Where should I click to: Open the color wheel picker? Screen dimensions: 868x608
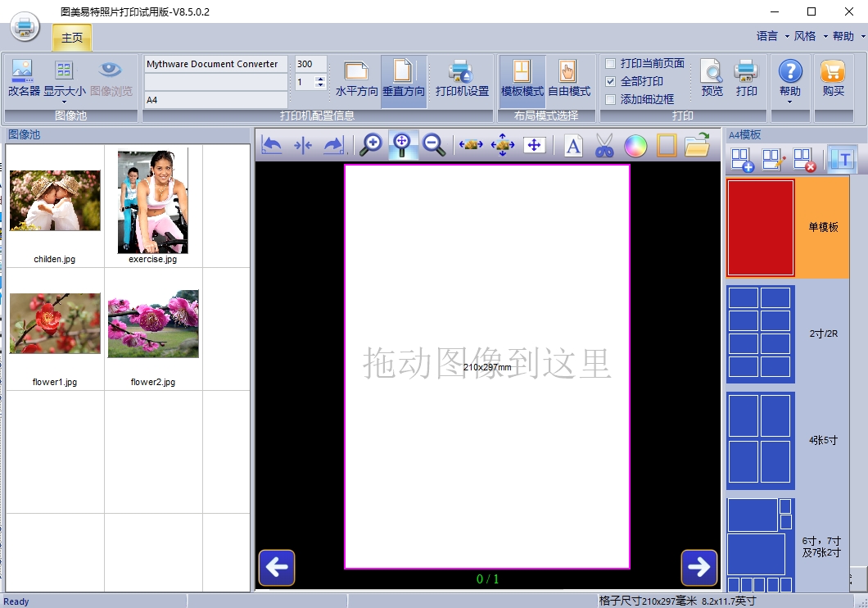pyautogui.click(x=635, y=146)
